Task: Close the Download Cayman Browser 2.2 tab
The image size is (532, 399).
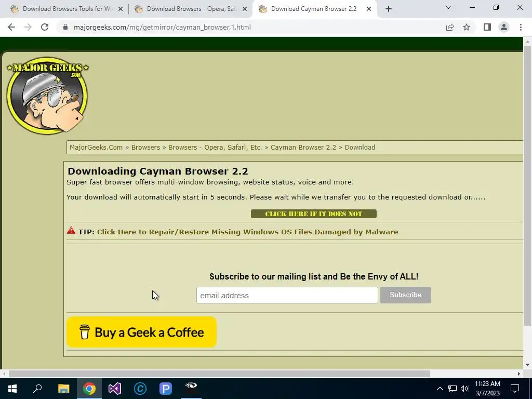Action: [x=369, y=9]
